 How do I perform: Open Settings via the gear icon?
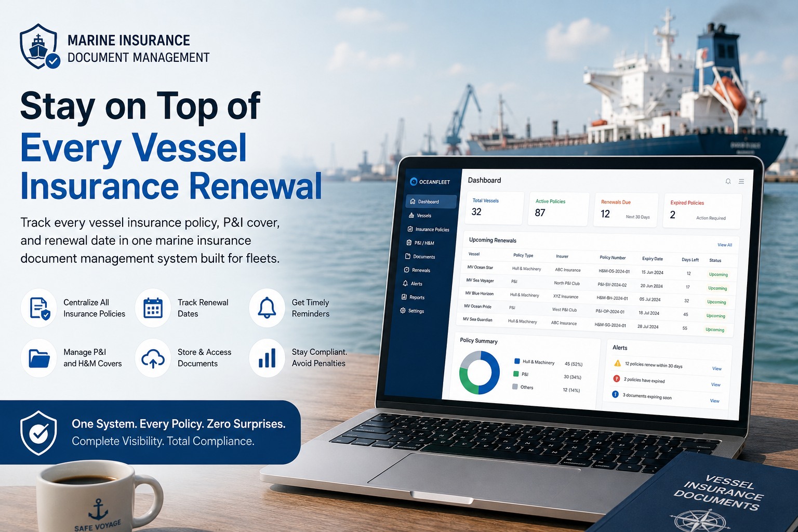pyautogui.click(x=403, y=310)
